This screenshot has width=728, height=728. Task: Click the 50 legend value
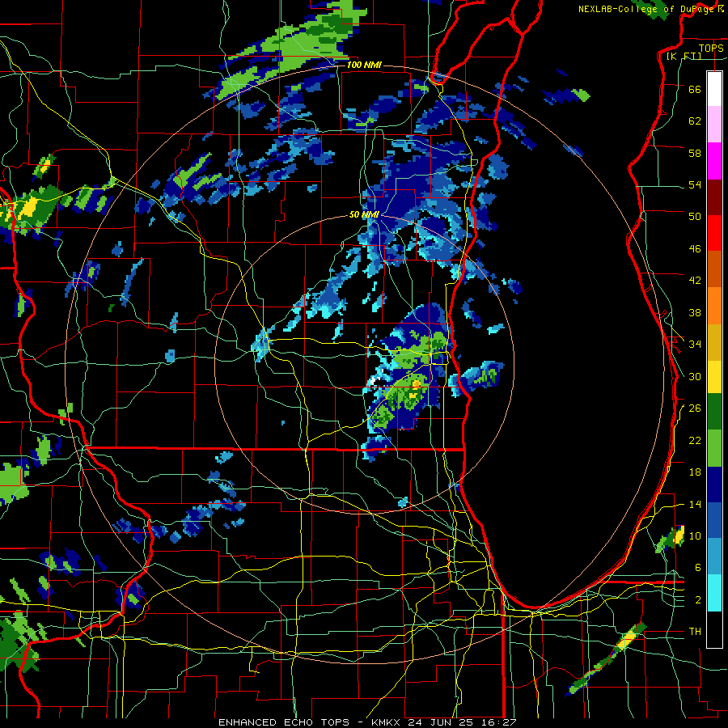pos(695,216)
